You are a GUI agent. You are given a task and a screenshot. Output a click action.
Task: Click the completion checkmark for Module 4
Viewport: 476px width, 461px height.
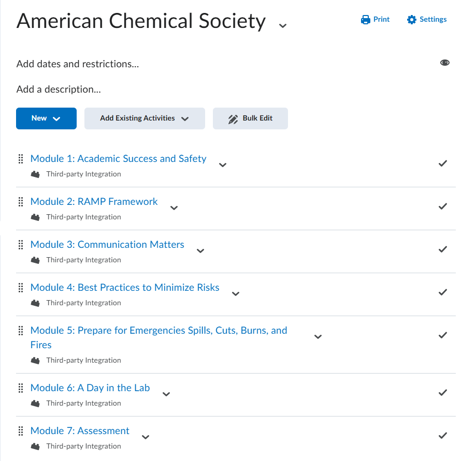tap(443, 292)
